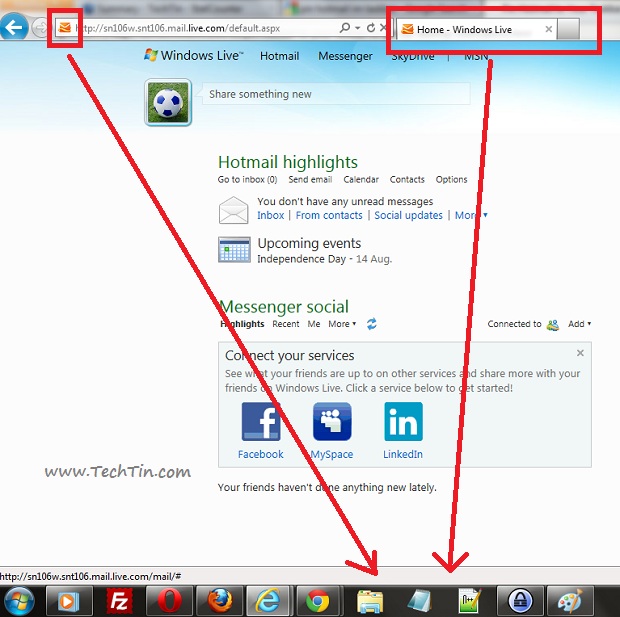This screenshot has width=620, height=617.
Task: Open the Calendar link under Hotmail highlights
Action: pyautogui.click(x=361, y=180)
